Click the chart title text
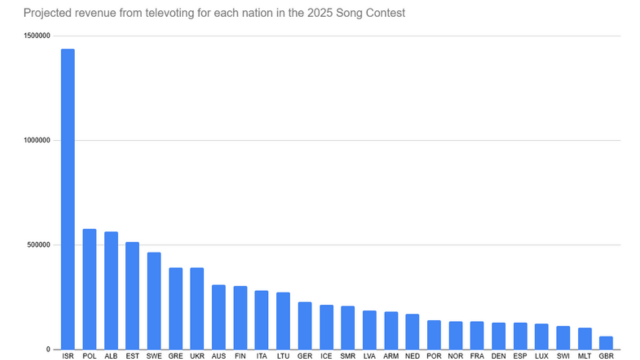This screenshot has height=360, width=640. tap(214, 13)
